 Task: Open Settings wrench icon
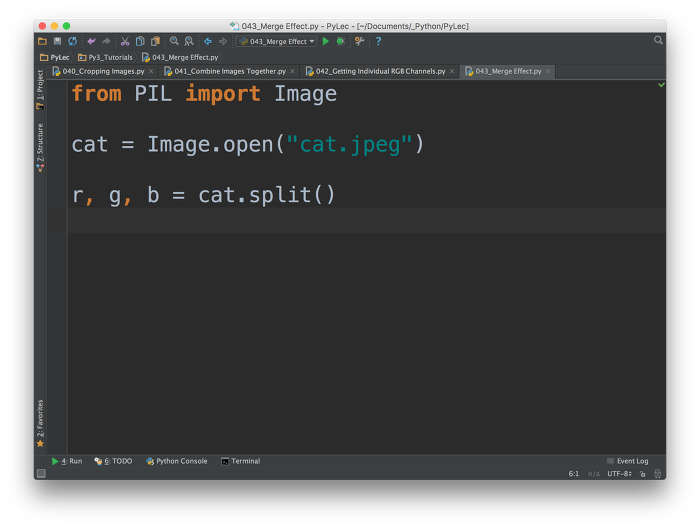(359, 41)
